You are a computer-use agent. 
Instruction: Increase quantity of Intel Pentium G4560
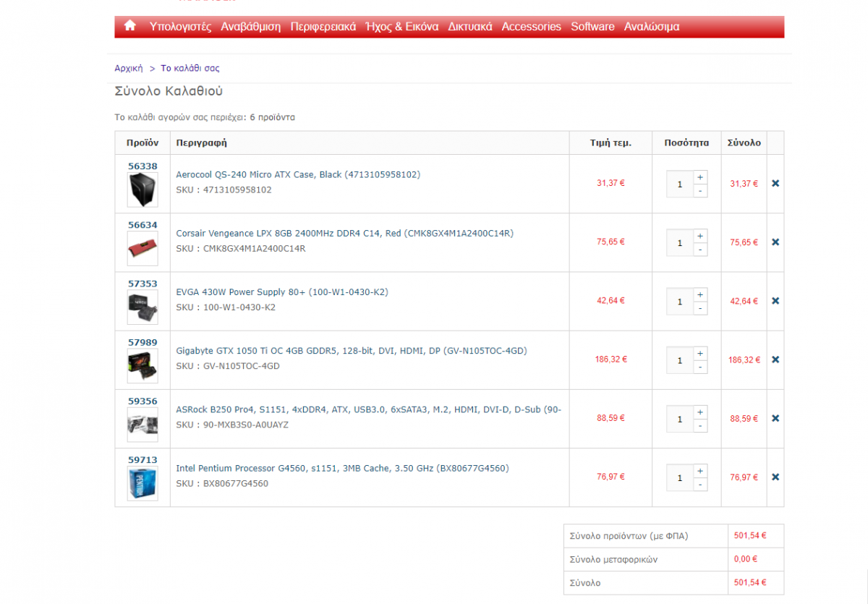click(700, 470)
